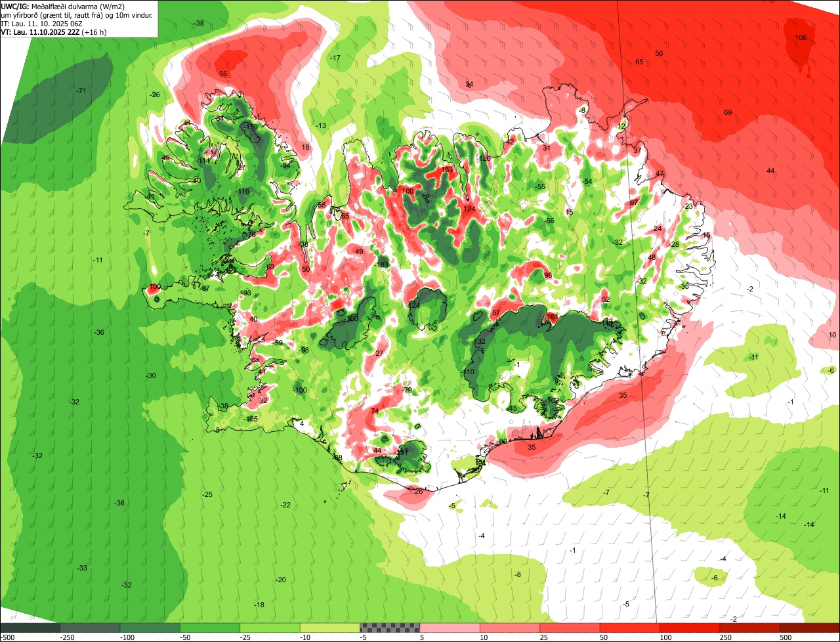The image size is (840, 642).
Task: Click the '57' flux value north of Vatnajökull
Action: (x=496, y=313)
